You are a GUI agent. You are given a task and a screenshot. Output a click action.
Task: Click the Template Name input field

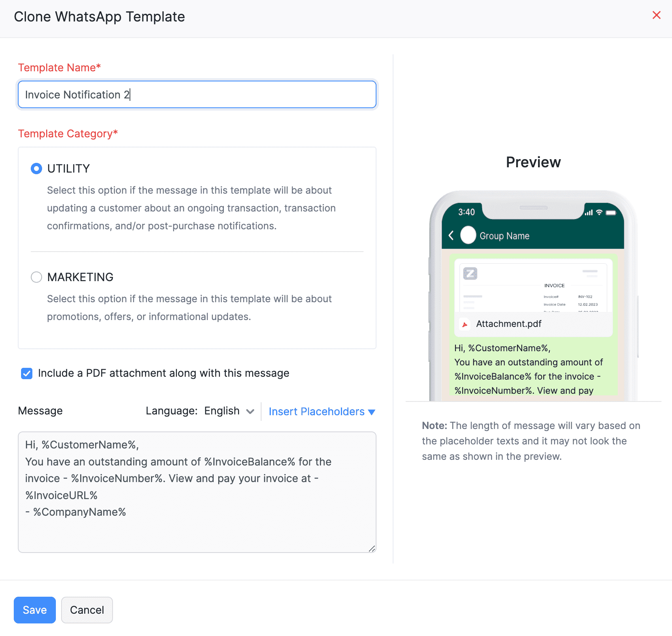(197, 94)
